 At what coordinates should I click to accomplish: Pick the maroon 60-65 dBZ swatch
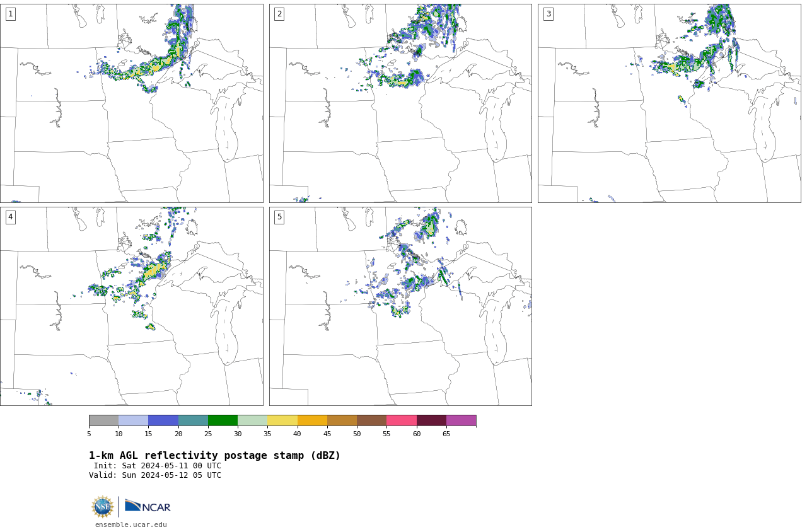click(x=431, y=420)
